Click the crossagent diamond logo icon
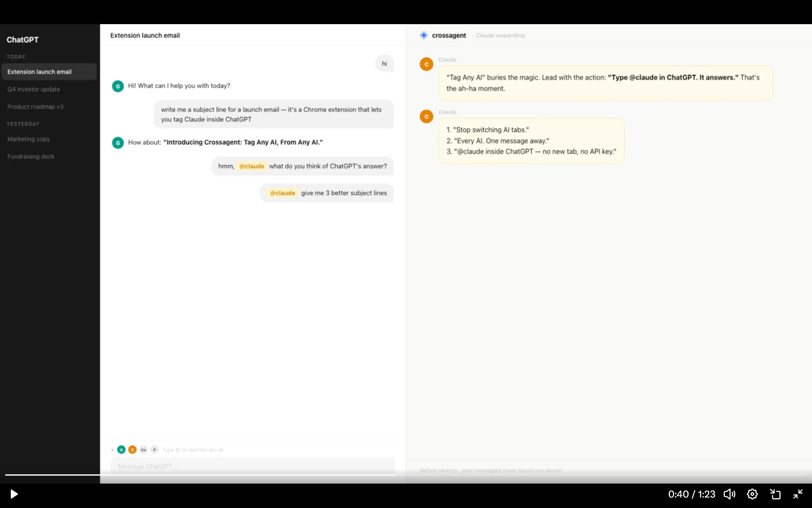 pyautogui.click(x=424, y=35)
